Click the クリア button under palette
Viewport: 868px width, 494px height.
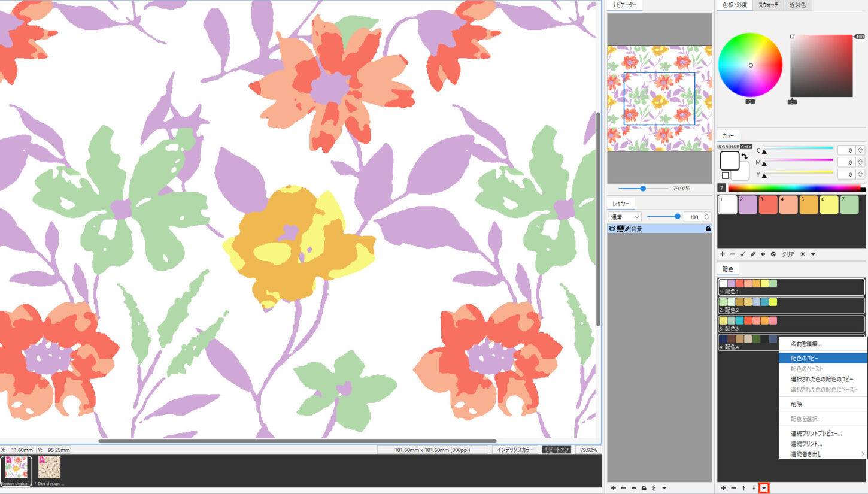[788, 254]
